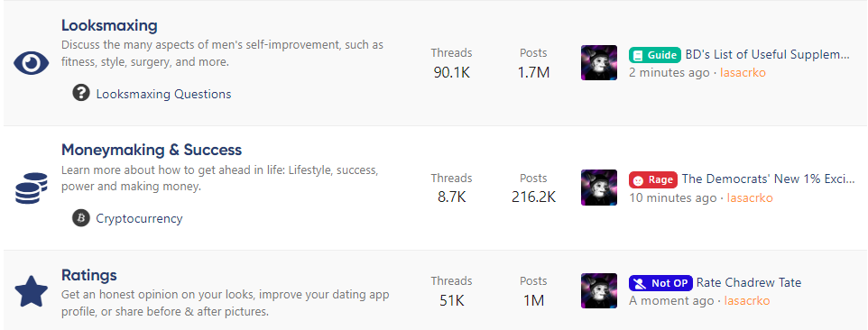The height and width of the screenshot is (330, 868).
Task: Click the 2 minutes ago timestamp
Action: [x=669, y=72]
